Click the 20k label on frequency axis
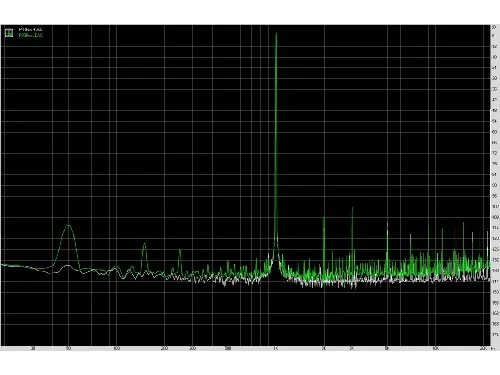Screen dimensions: 500x375 click(x=483, y=349)
